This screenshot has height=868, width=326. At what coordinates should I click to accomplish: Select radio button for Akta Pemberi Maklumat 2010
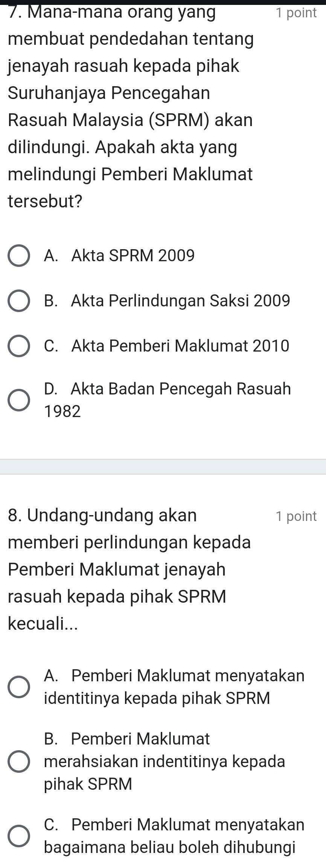point(18,346)
